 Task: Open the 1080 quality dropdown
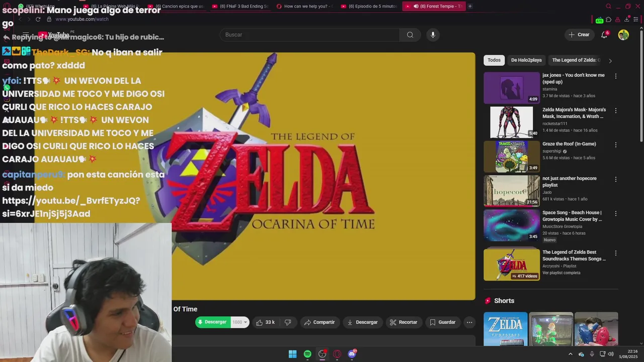[240, 322]
